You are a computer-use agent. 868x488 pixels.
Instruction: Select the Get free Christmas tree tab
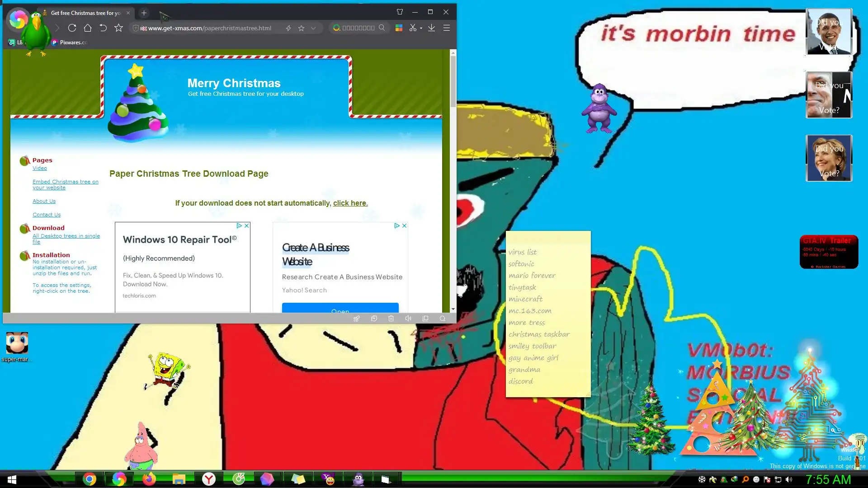coord(85,13)
